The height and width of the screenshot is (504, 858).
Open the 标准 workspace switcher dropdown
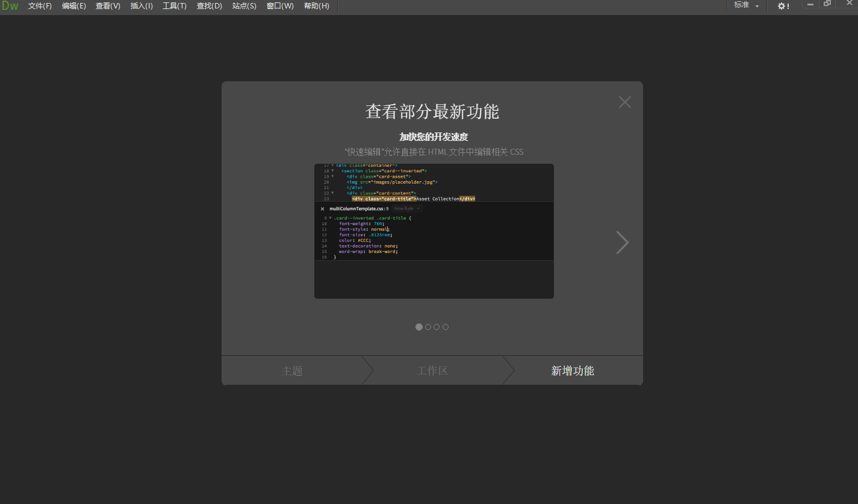(x=747, y=5)
